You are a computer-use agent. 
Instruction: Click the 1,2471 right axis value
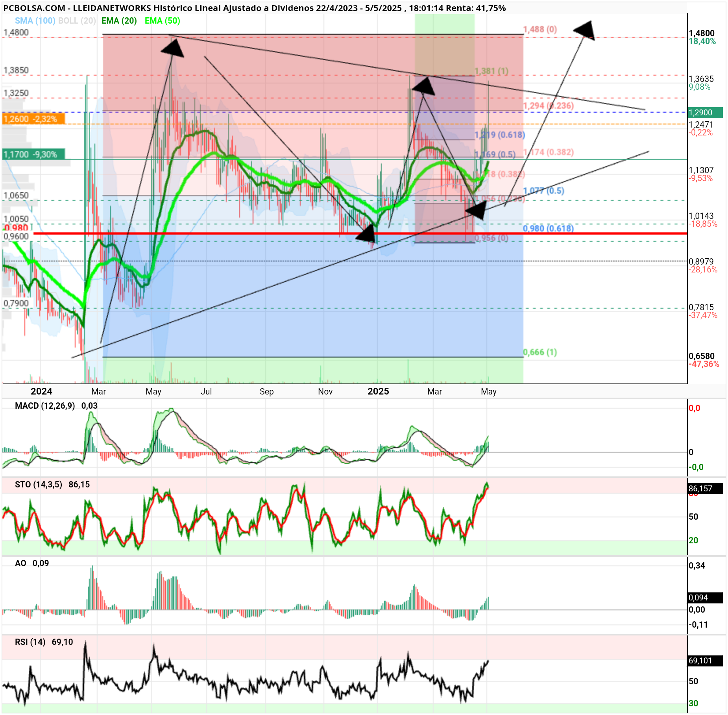coord(701,124)
